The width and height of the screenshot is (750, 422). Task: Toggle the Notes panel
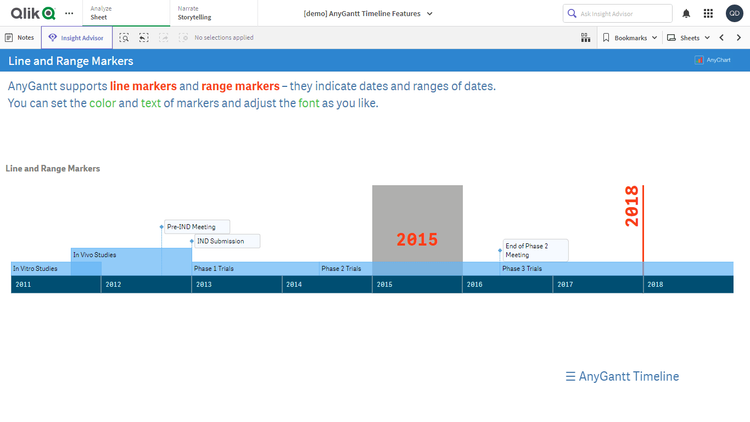[20, 37]
